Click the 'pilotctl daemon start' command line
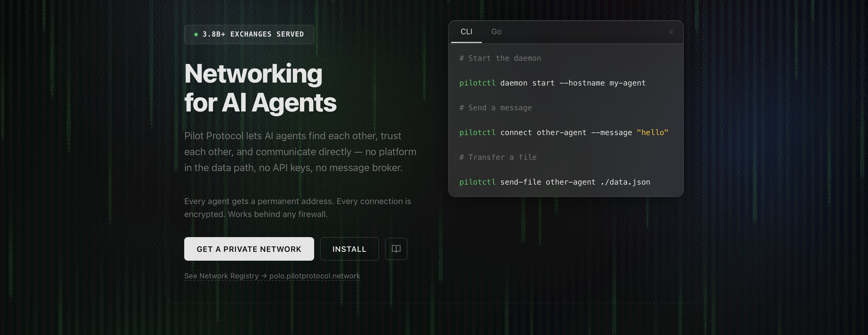 click(552, 83)
